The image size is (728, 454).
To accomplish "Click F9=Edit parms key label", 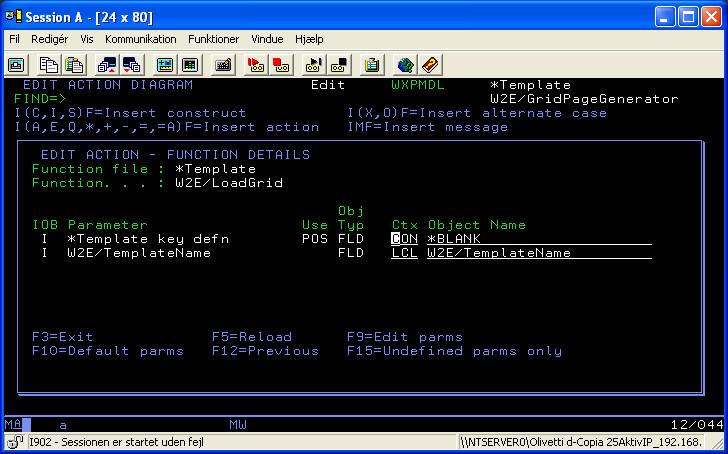I will 405,337.
